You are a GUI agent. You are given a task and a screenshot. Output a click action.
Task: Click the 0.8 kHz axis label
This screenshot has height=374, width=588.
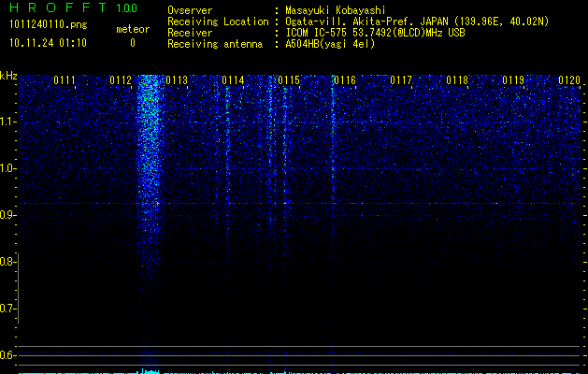(7, 262)
